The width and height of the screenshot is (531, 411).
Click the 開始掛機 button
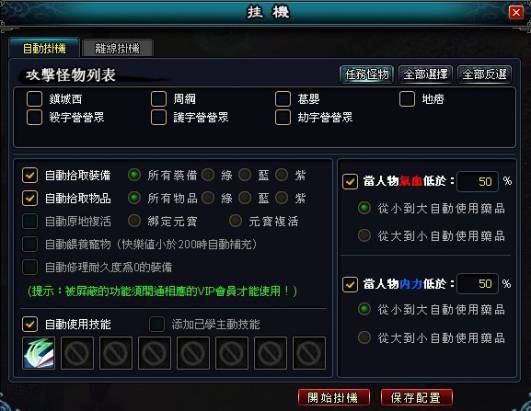click(334, 397)
